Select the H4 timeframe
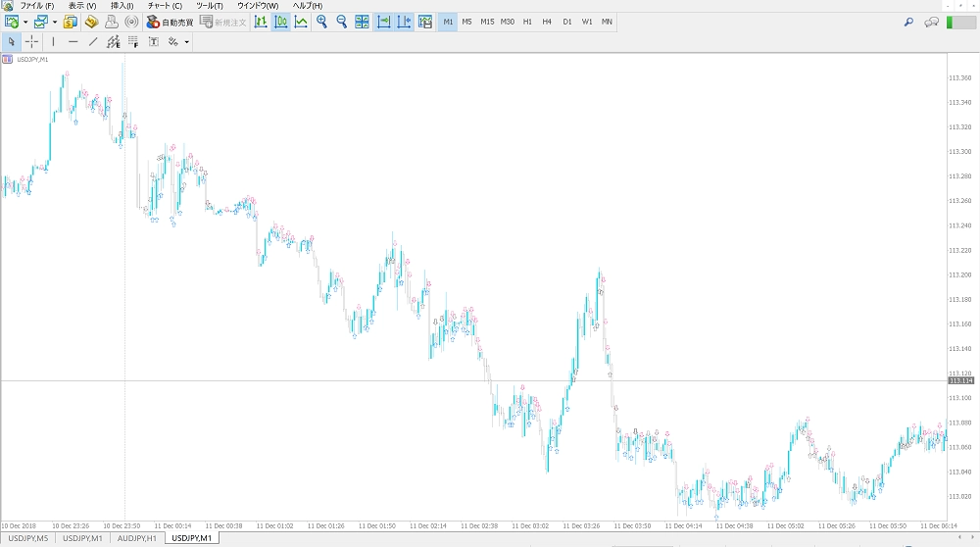Screen dimensions: 980x547 click(547, 22)
